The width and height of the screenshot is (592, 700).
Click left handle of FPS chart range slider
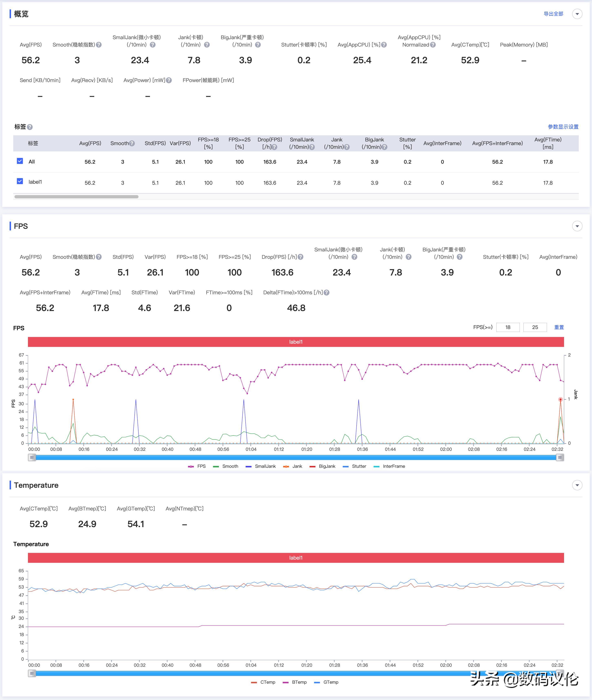pyautogui.click(x=32, y=457)
